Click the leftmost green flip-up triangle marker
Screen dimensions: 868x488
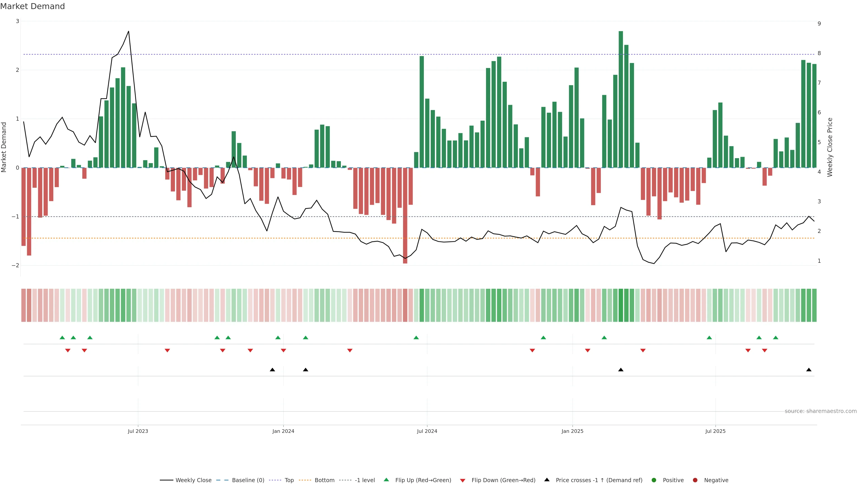click(x=62, y=338)
